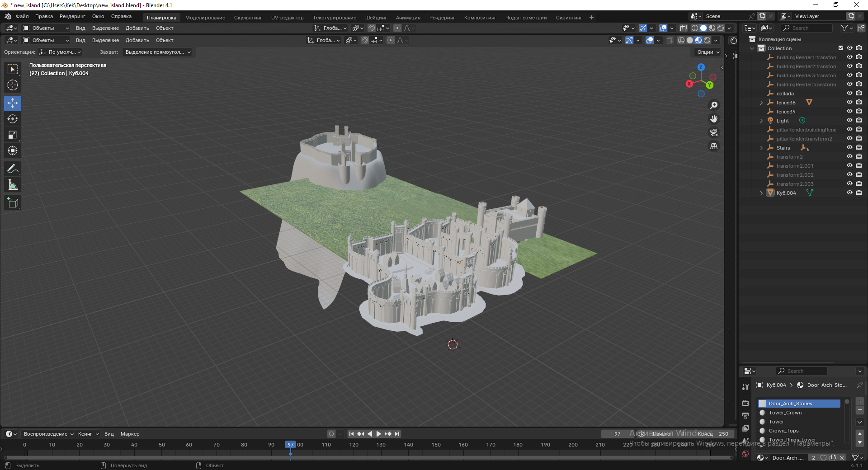868x470 pixels.
Task: Click the timeline playhead marker at 97
Action: click(291, 445)
